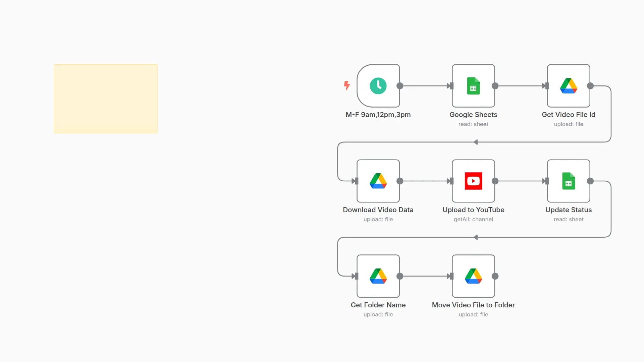The width and height of the screenshot is (644, 362).
Task: Click output connector of Get Folder Name
Action: click(x=400, y=276)
